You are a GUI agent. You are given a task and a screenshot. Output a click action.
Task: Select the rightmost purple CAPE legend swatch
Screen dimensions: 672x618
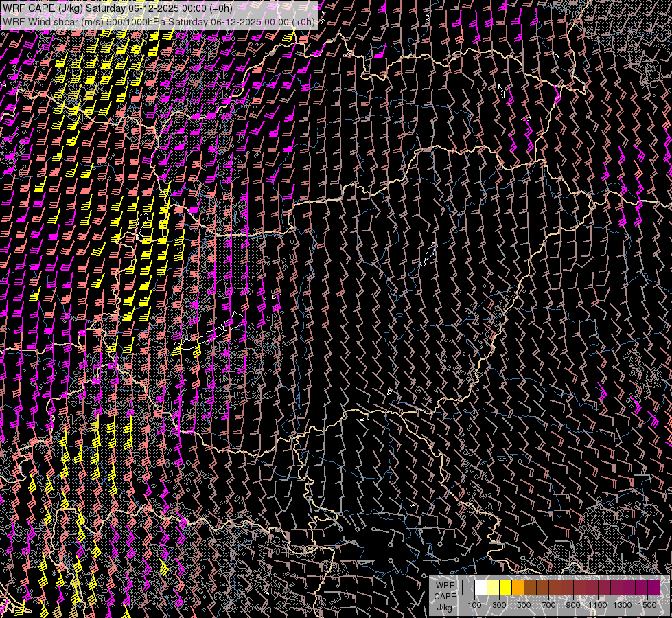tap(653, 588)
